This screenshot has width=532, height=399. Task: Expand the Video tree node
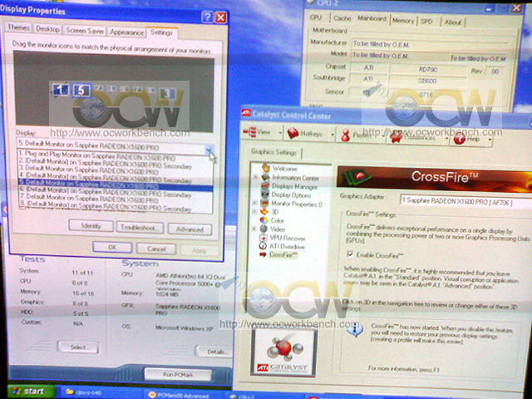(x=254, y=229)
